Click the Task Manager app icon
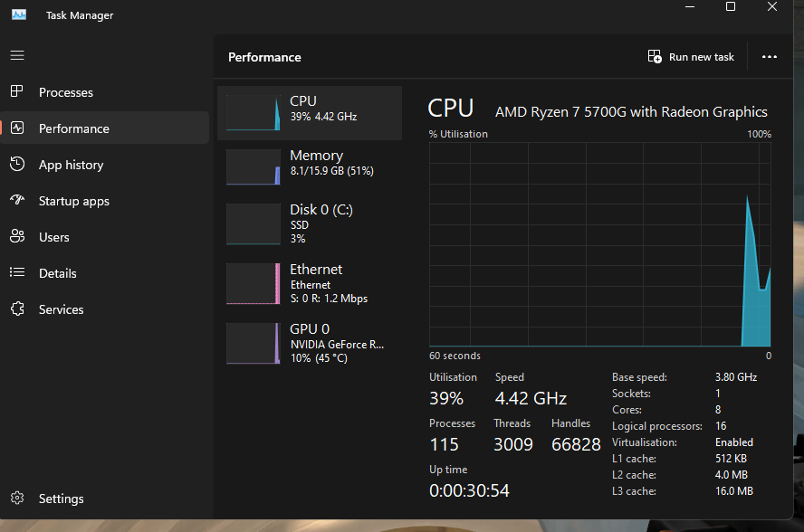 pos(19,14)
